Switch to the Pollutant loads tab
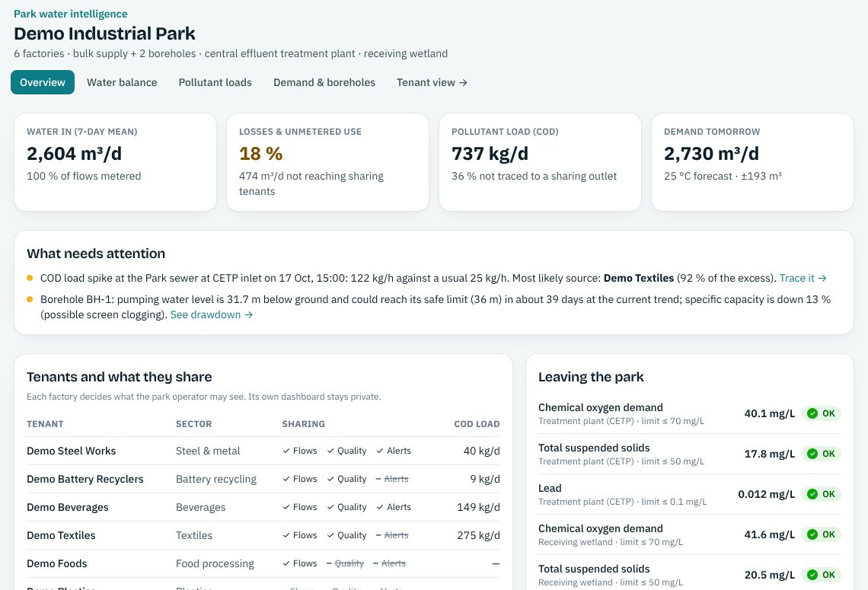Image resolution: width=868 pixels, height=590 pixels. (x=215, y=82)
